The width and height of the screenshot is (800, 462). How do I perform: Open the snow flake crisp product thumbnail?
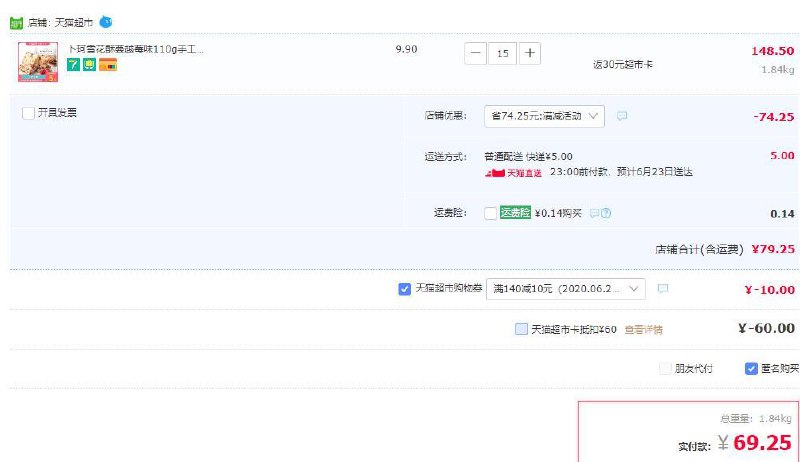point(38,62)
